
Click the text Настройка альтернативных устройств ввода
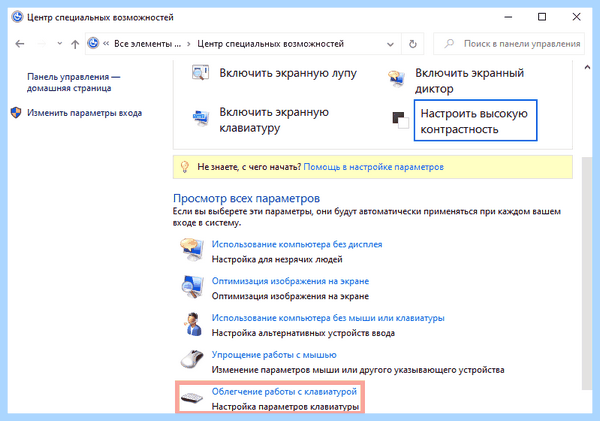(303, 333)
